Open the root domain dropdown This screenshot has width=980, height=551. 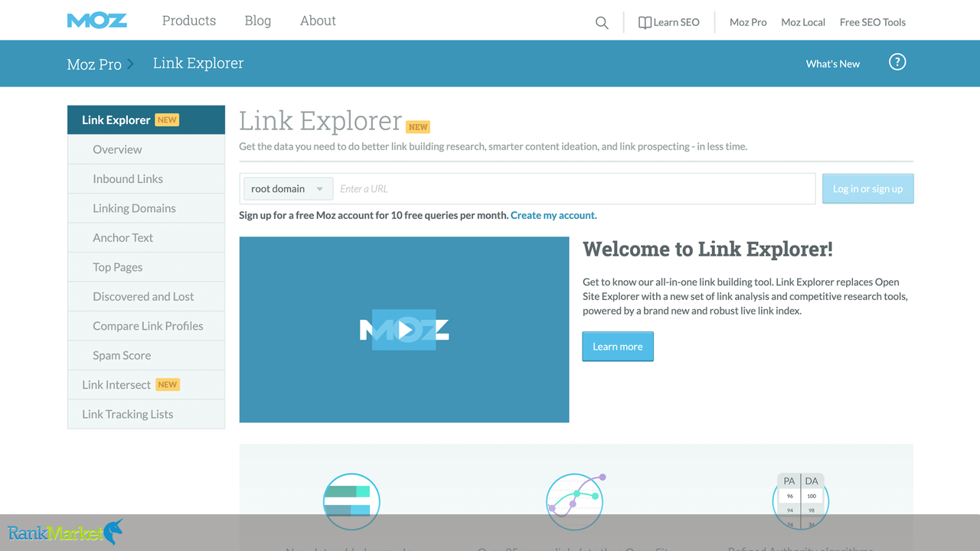click(x=288, y=189)
